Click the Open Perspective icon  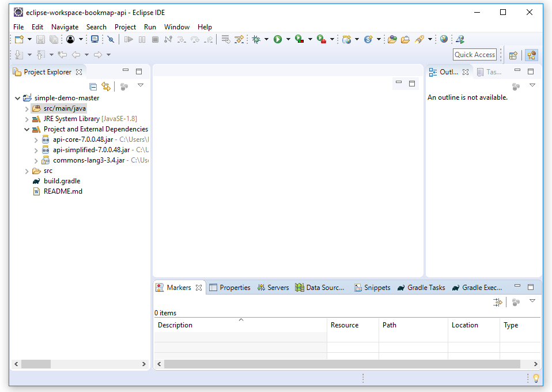coord(513,55)
